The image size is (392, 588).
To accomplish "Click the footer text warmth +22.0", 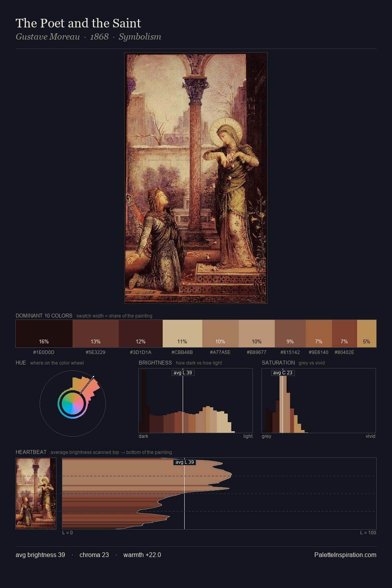I will 142,555.
